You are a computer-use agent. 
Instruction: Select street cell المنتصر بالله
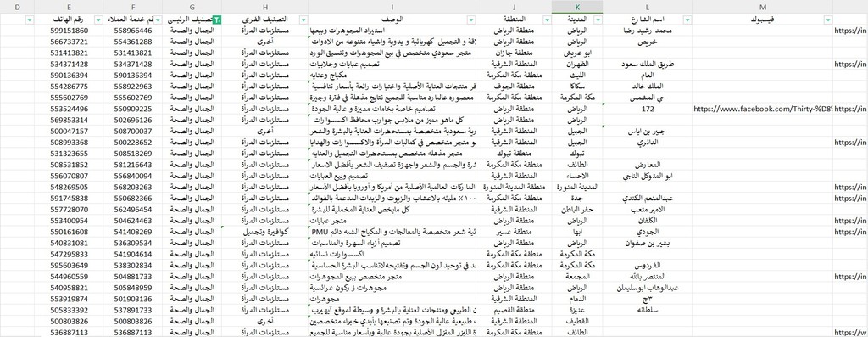(648, 277)
